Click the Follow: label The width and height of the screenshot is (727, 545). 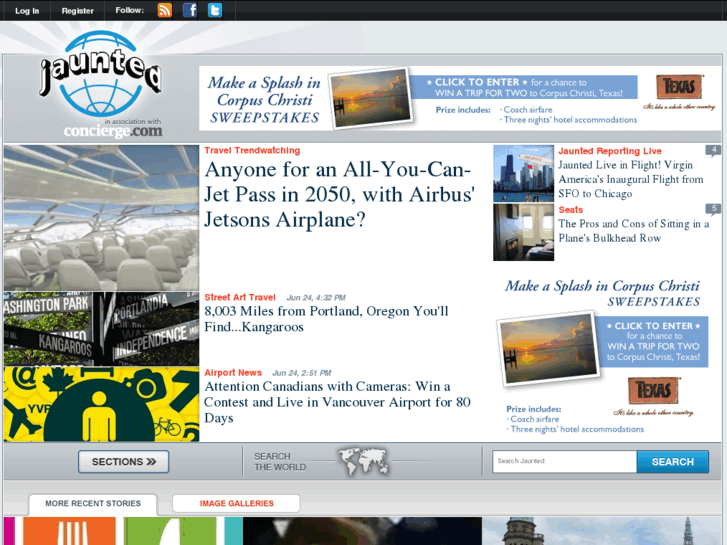(129, 10)
